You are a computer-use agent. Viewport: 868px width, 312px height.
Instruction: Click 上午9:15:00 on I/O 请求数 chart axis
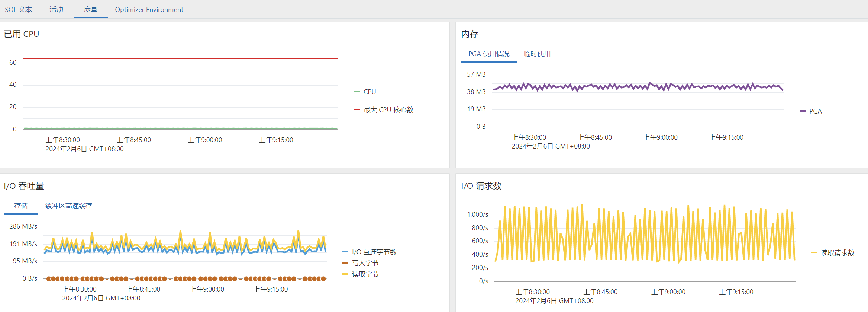pyautogui.click(x=736, y=292)
